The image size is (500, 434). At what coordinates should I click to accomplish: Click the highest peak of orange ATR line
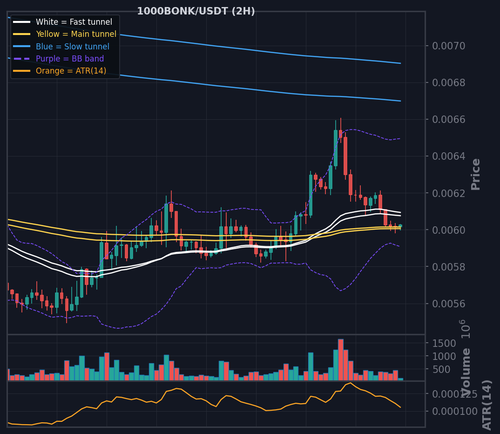pos(350,383)
